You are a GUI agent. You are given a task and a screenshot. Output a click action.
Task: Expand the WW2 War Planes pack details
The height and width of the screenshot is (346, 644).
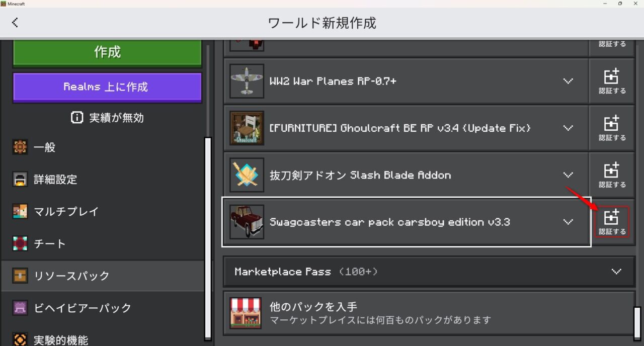coord(568,81)
